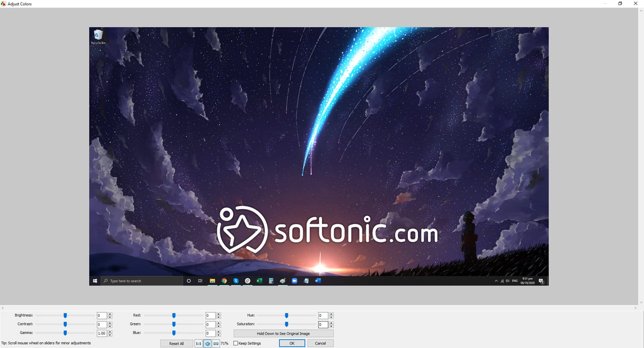Click the Red slider handle
The image size is (644, 348).
point(174,316)
